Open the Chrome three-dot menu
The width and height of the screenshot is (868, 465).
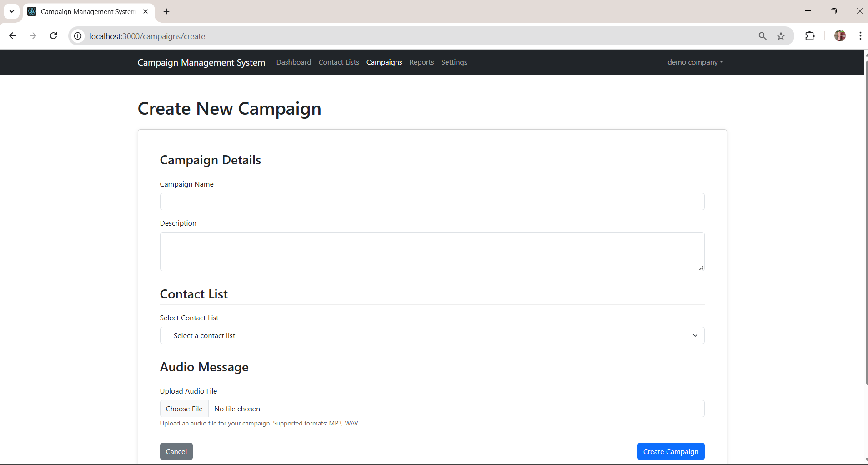pyautogui.click(x=860, y=36)
